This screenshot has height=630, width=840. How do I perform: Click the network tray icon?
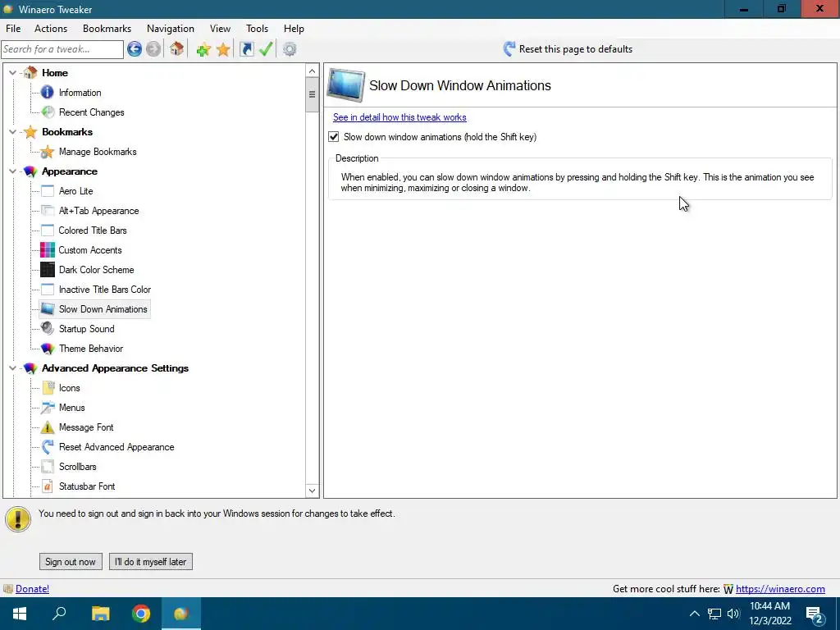point(714,614)
